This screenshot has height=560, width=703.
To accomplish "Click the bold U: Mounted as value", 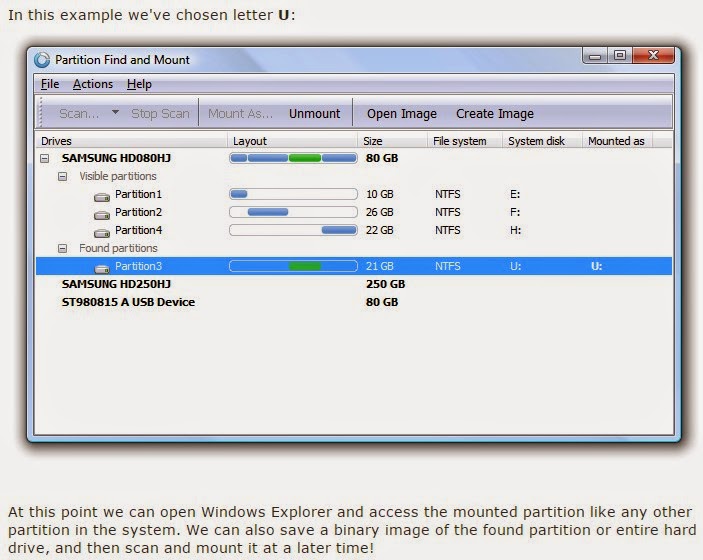I will (596, 266).
